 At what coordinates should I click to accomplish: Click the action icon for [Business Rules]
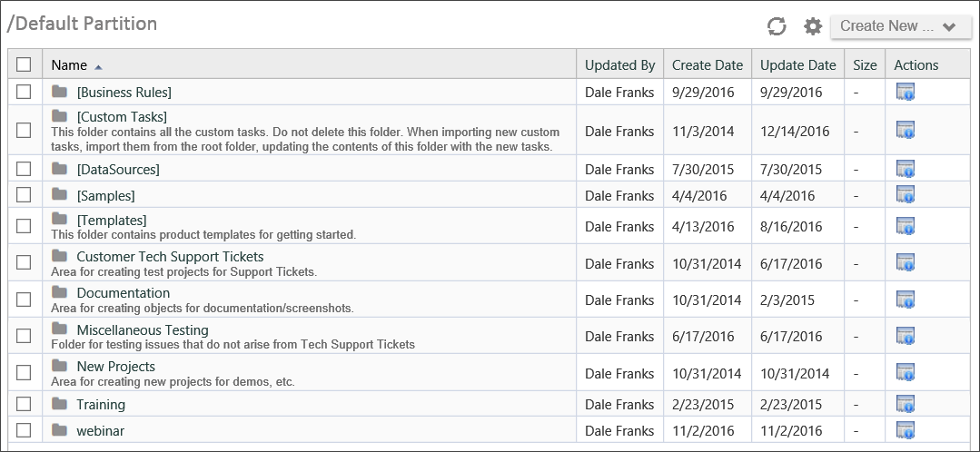(x=905, y=92)
